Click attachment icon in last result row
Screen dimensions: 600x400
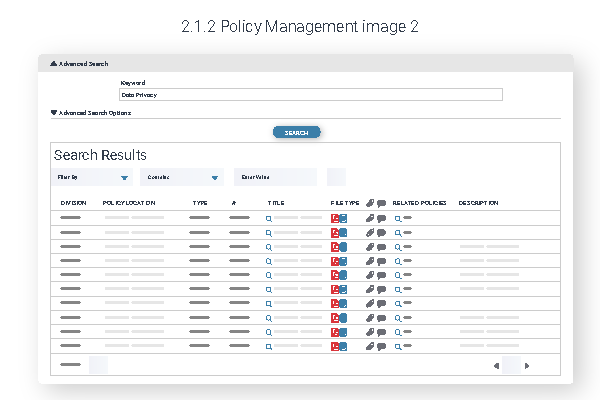point(370,346)
